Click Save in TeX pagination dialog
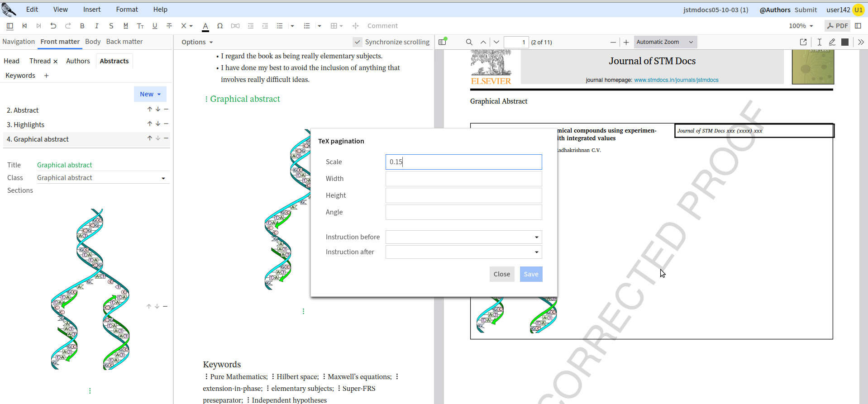 [531, 274]
